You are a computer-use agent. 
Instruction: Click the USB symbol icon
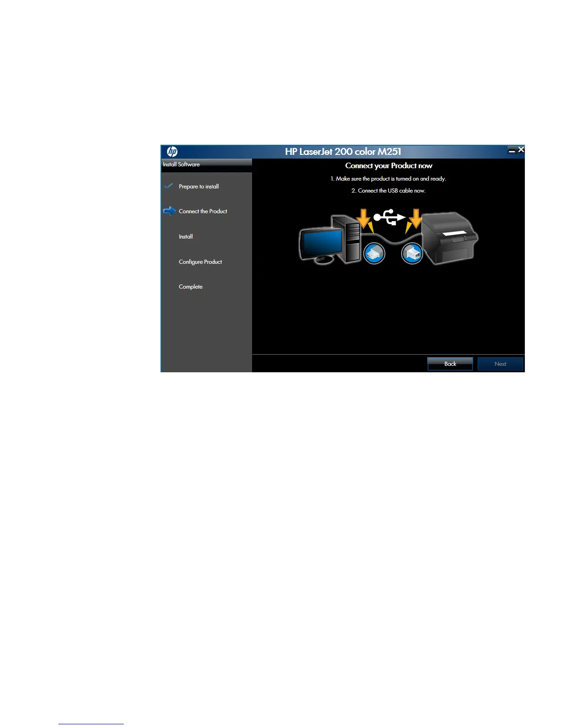389,217
